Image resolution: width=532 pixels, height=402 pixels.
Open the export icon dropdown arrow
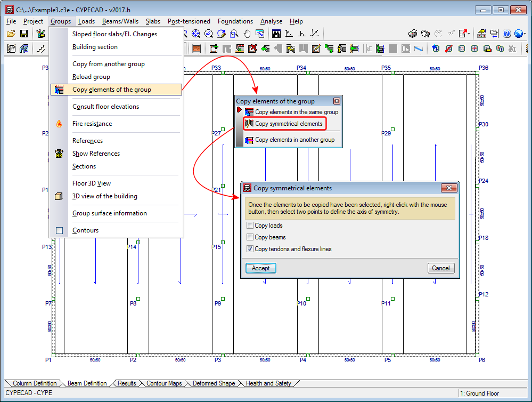(470, 34)
